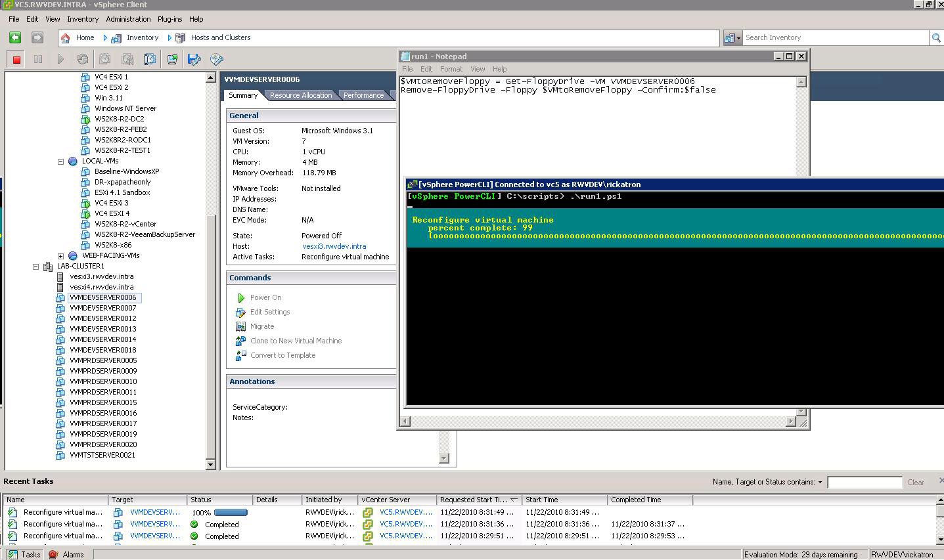Expand the WEB-FACING-VMs tree node

click(x=60, y=255)
